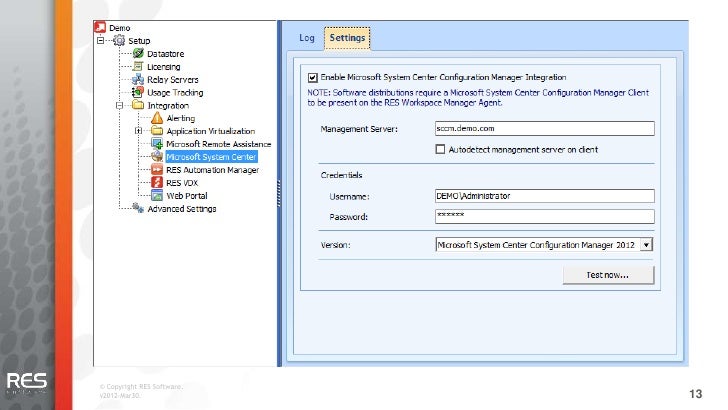Click the Microsoft Remote Assistance icon
728x410 pixels.
tap(157, 144)
